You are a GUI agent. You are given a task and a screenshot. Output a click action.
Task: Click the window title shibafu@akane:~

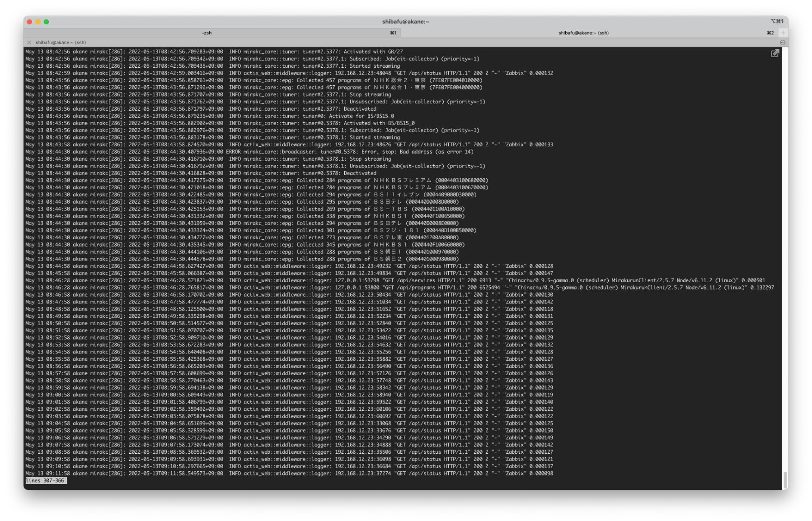pyautogui.click(x=405, y=22)
